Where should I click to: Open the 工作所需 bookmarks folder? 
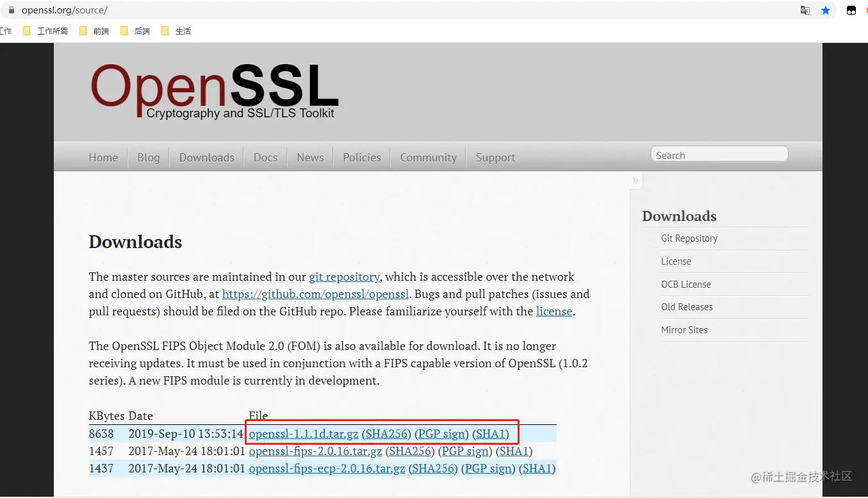[x=45, y=31]
